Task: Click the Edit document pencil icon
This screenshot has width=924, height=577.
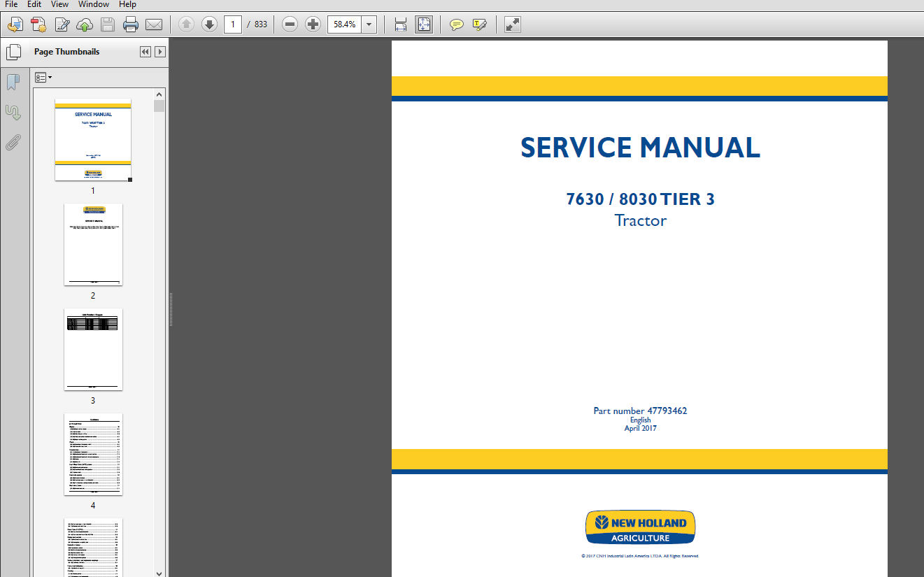Action: click(62, 25)
